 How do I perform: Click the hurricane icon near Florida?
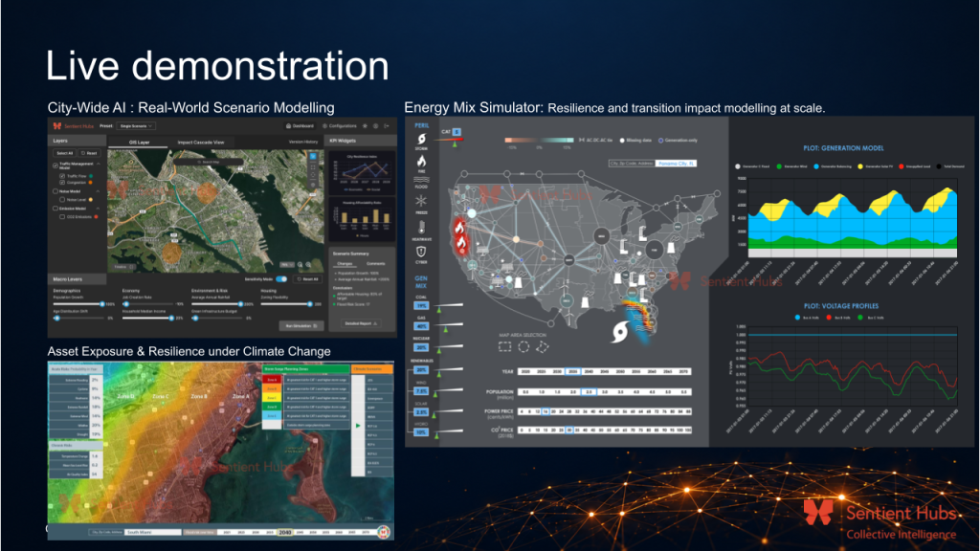tap(619, 332)
